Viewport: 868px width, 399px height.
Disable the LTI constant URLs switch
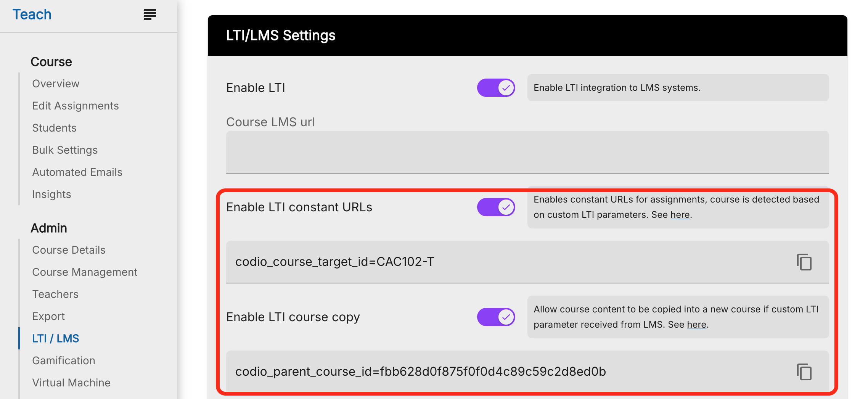click(496, 207)
